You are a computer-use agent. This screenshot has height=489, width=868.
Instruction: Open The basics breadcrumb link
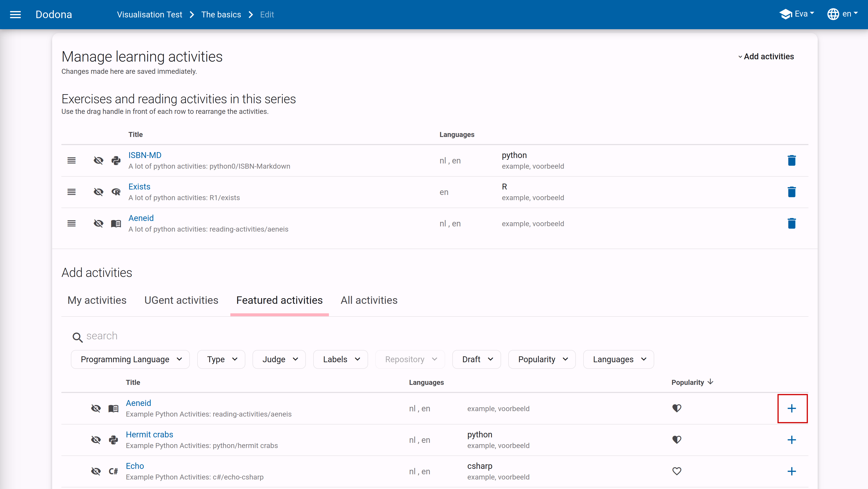point(221,14)
